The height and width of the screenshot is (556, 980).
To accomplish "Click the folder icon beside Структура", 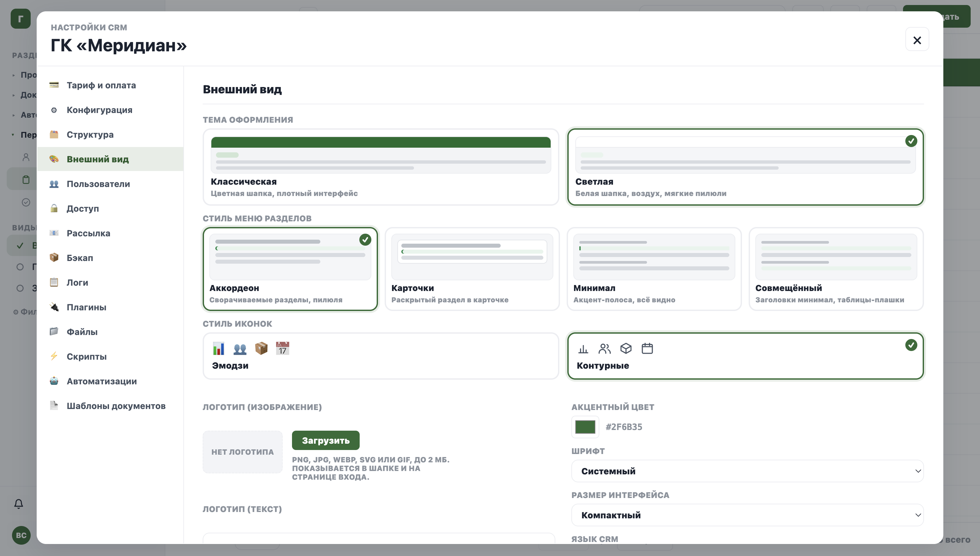I will 54,134.
